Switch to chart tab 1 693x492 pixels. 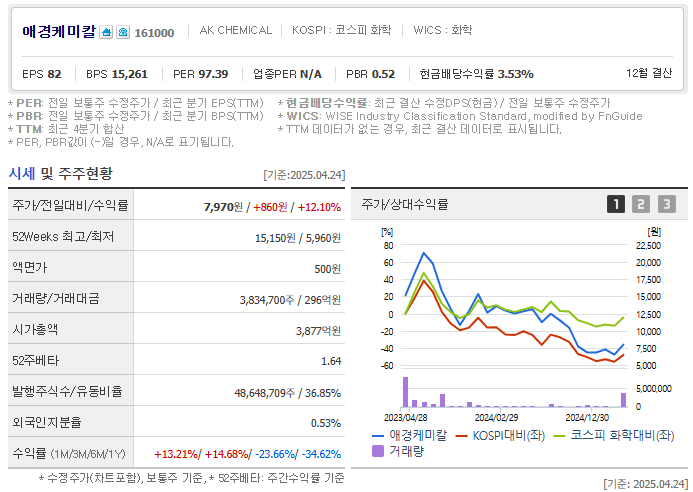pos(616,204)
